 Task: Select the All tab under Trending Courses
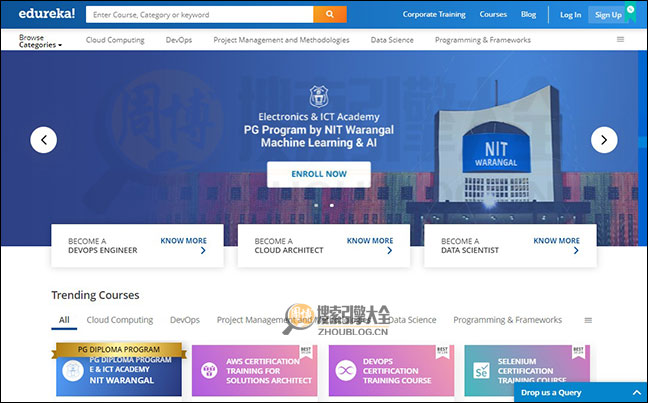click(64, 320)
